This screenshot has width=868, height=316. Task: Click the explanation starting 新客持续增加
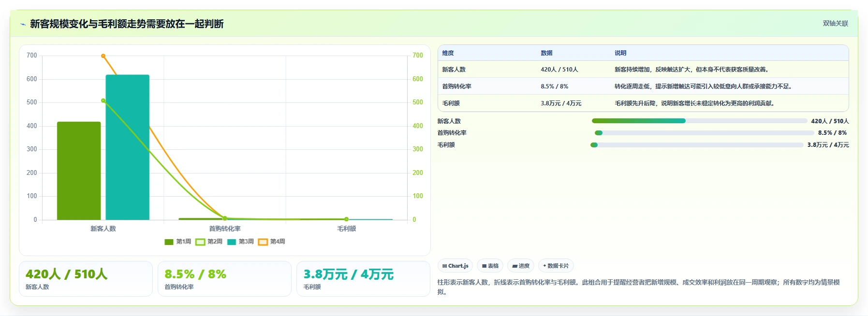[x=691, y=70]
